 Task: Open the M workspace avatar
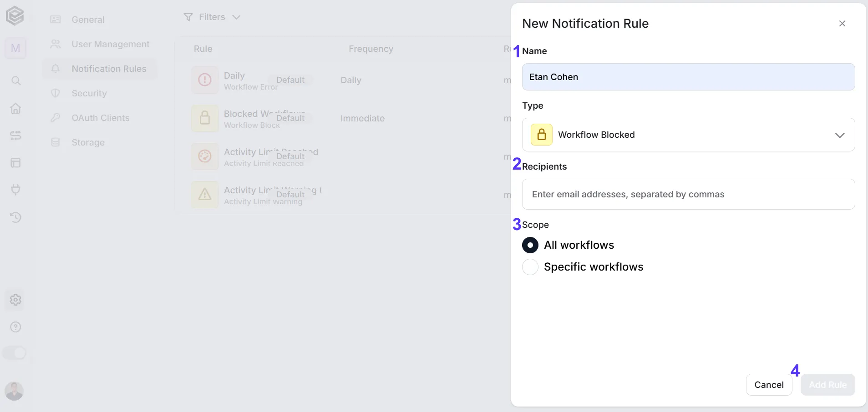(x=15, y=48)
